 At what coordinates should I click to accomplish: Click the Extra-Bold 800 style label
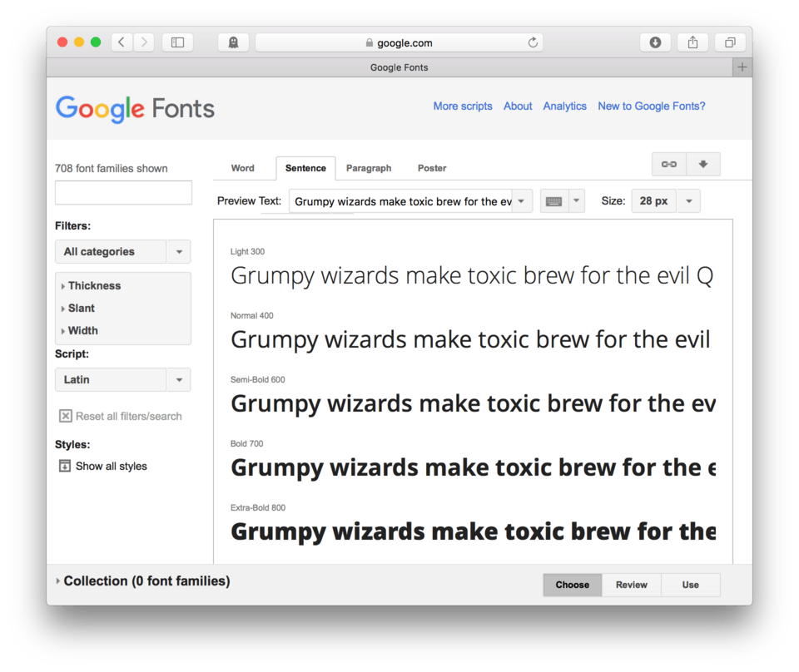pos(258,508)
